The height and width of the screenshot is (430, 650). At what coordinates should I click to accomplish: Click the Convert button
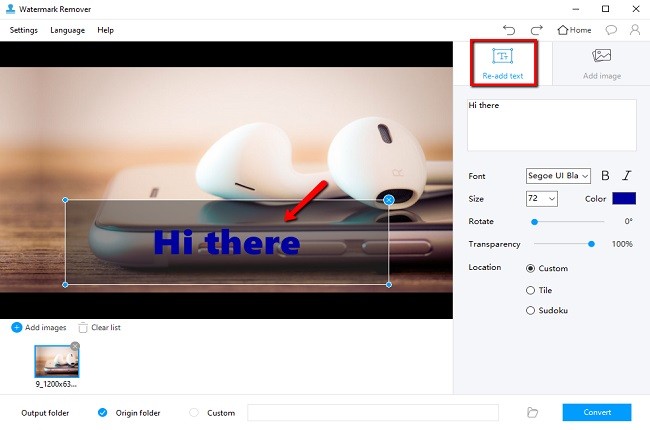(597, 412)
